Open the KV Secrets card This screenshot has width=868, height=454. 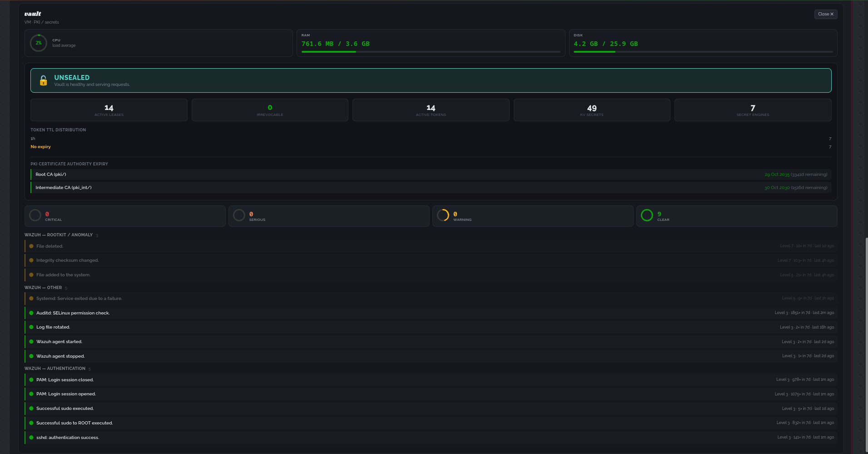click(592, 110)
